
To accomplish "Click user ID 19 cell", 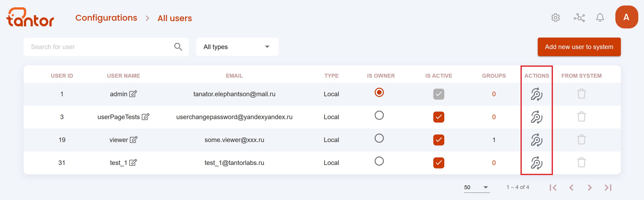I will pos(62,140).
